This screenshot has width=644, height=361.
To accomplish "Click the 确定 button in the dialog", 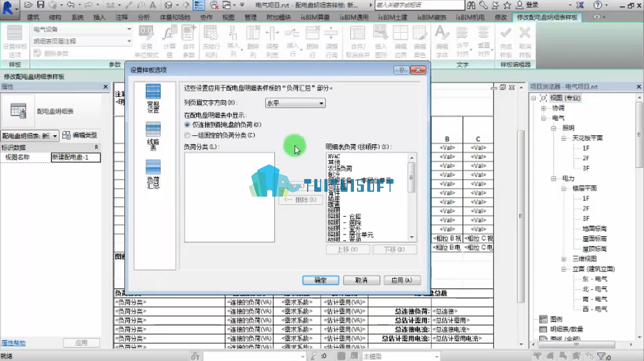I will coord(320,280).
